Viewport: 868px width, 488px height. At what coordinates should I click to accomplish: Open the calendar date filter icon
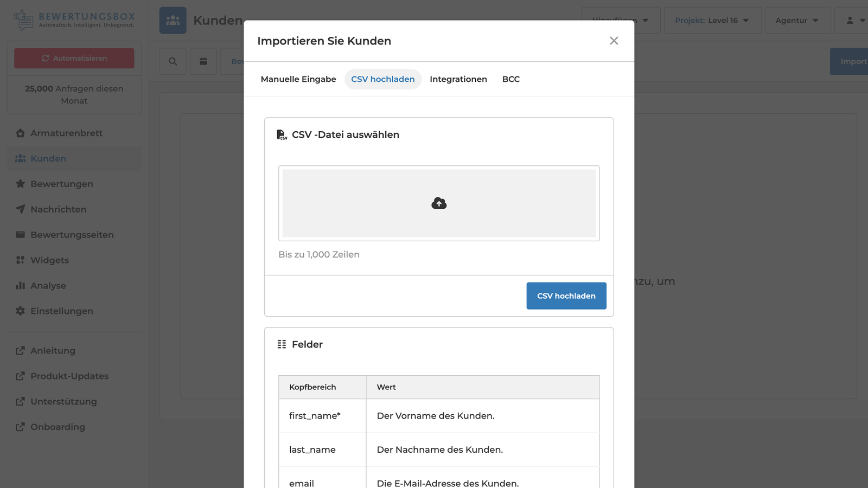(x=203, y=61)
